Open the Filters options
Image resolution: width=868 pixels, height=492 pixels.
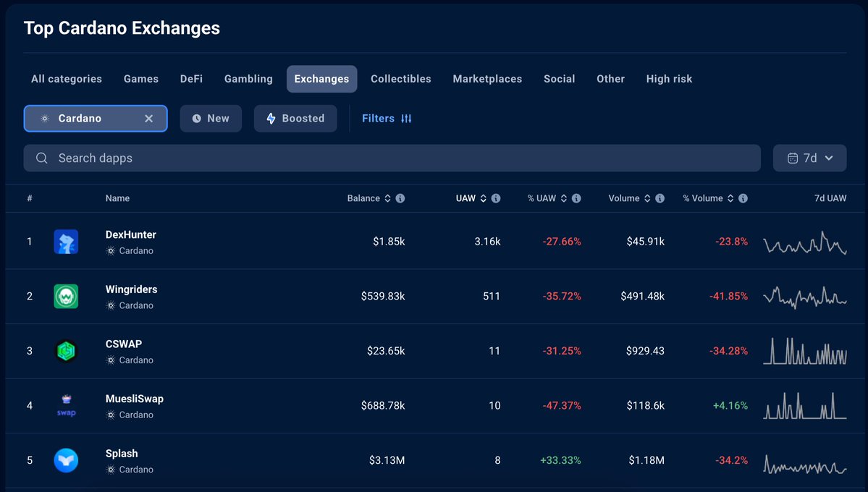387,119
